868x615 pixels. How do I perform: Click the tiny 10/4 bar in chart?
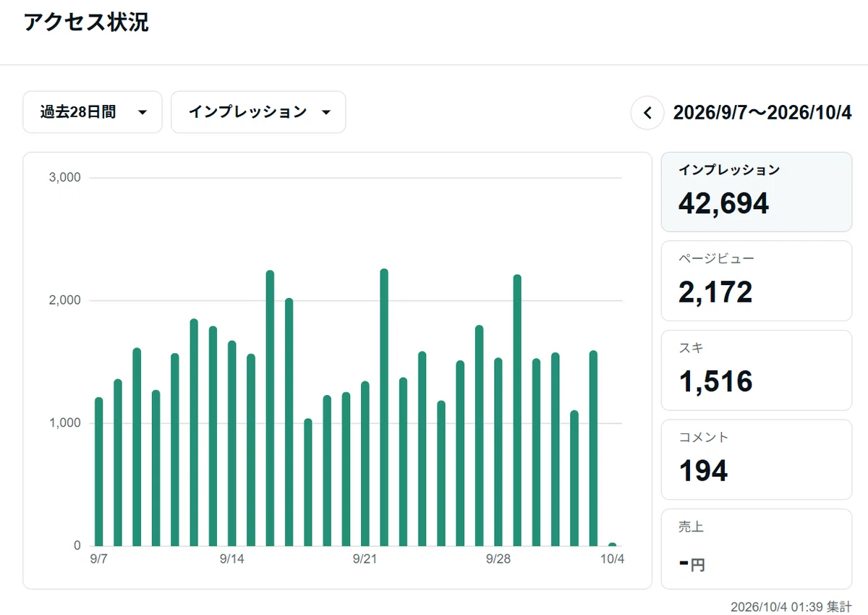tap(613, 544)
